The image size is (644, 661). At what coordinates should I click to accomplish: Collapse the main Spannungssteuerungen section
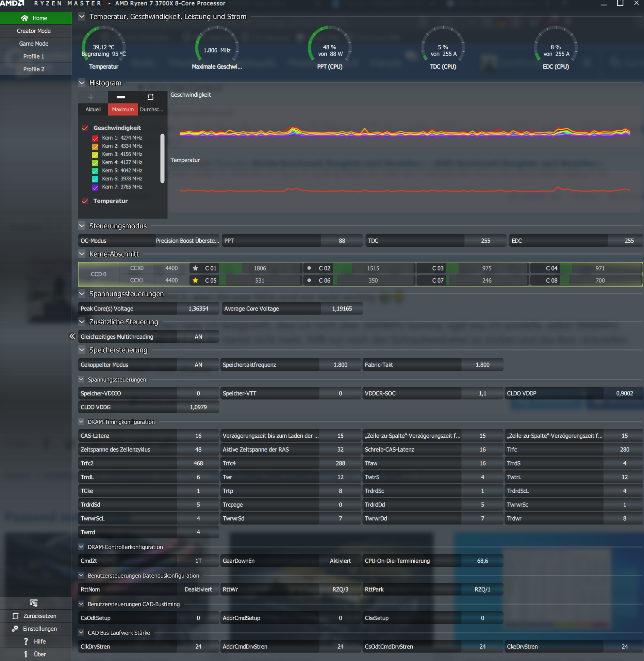[82, 294]
